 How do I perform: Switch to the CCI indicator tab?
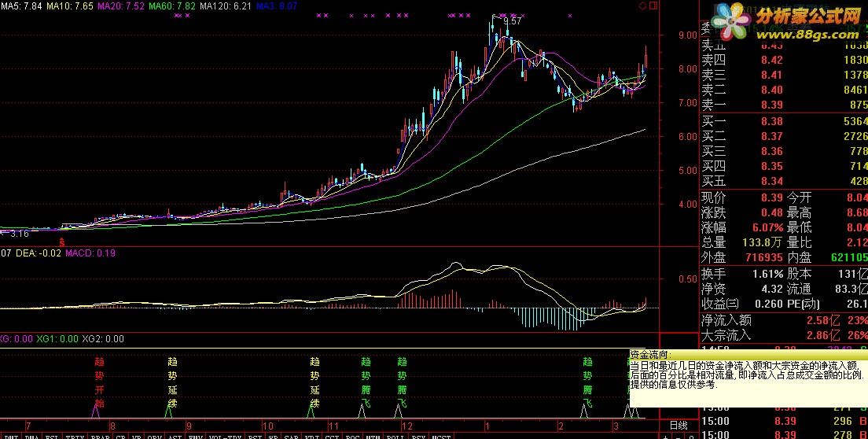[x=333, y=436]
